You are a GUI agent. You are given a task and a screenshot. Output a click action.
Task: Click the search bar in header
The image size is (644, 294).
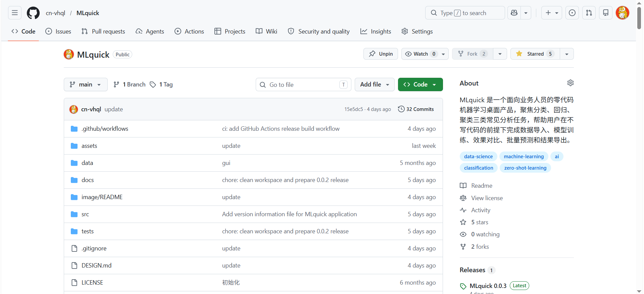tap(465, 13)
